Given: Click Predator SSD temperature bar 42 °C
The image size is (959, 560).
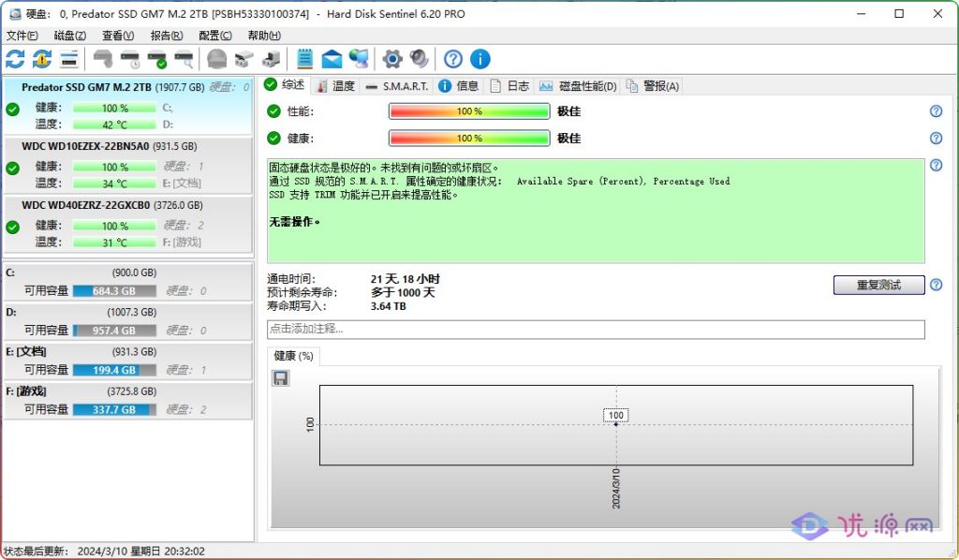Looking at the screenshot, I should 114,125.
